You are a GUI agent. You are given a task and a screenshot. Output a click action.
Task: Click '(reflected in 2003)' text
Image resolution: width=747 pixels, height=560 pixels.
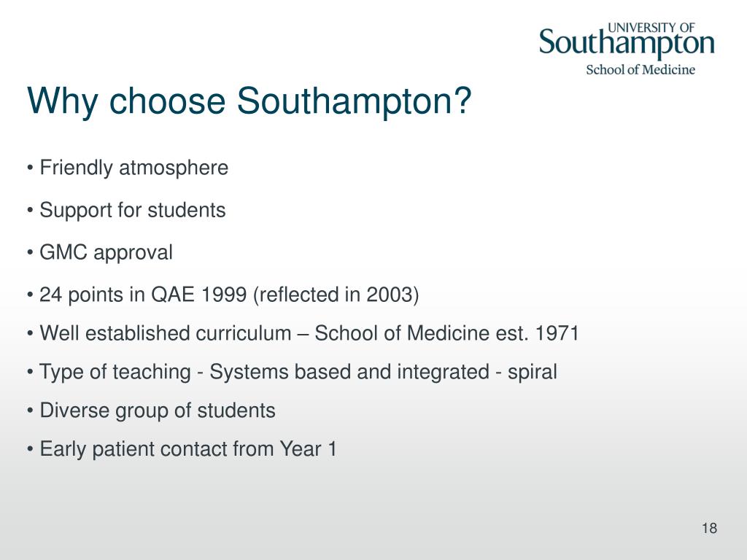336,295
